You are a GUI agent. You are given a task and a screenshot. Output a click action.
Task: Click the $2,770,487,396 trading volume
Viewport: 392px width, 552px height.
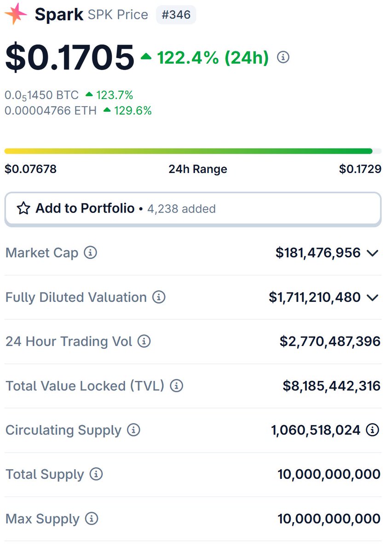pos(330,341)
